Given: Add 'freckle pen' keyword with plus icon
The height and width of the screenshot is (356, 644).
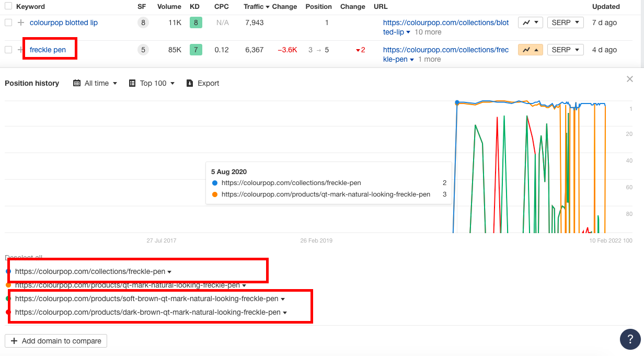Looking at the screenshot, I should [x=21, y=50].
